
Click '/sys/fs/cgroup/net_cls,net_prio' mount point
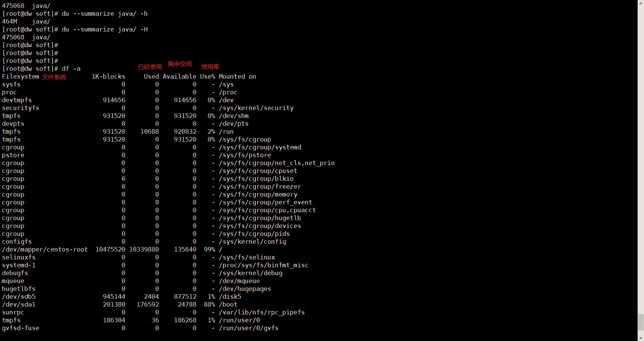coord(277,163)
